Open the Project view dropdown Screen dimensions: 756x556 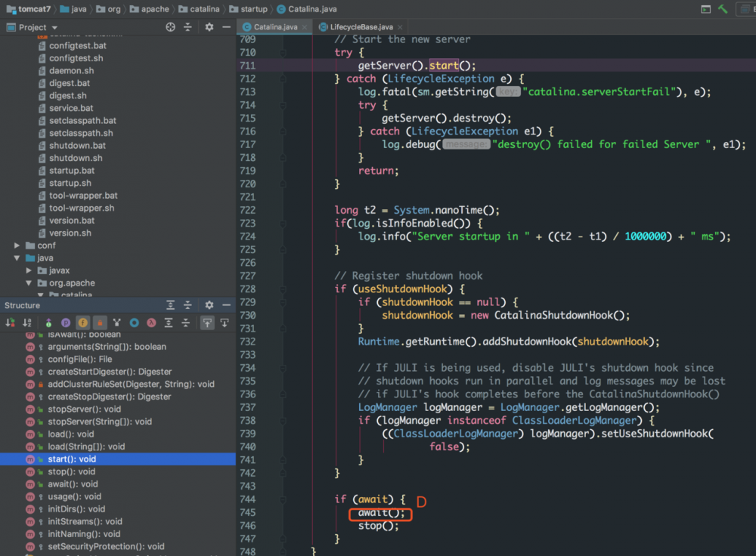coord(54,27)
